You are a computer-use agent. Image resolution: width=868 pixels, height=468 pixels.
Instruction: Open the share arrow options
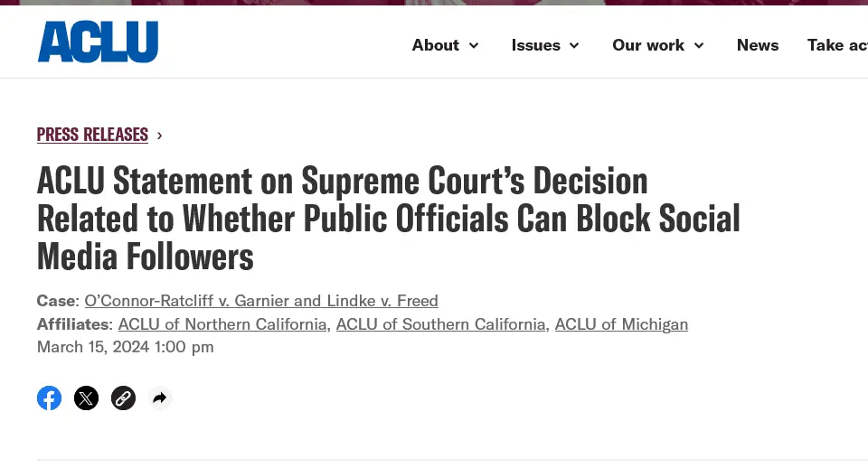(x=160, y=398)
